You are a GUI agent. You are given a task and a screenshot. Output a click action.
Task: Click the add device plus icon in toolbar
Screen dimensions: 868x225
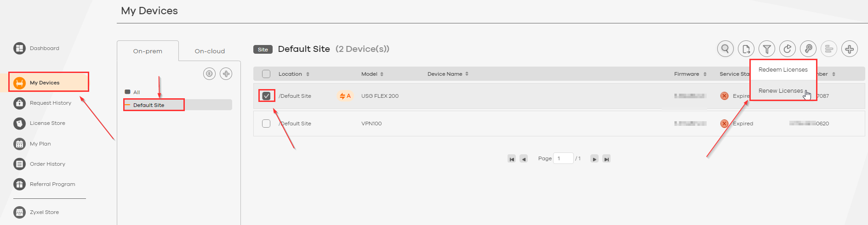pos(850,49)
